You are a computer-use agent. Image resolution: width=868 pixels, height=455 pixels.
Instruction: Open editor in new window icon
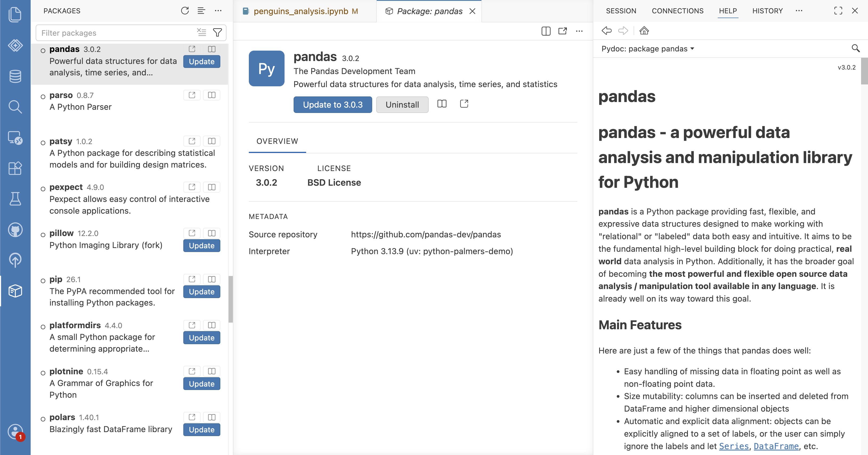[563, 31]
